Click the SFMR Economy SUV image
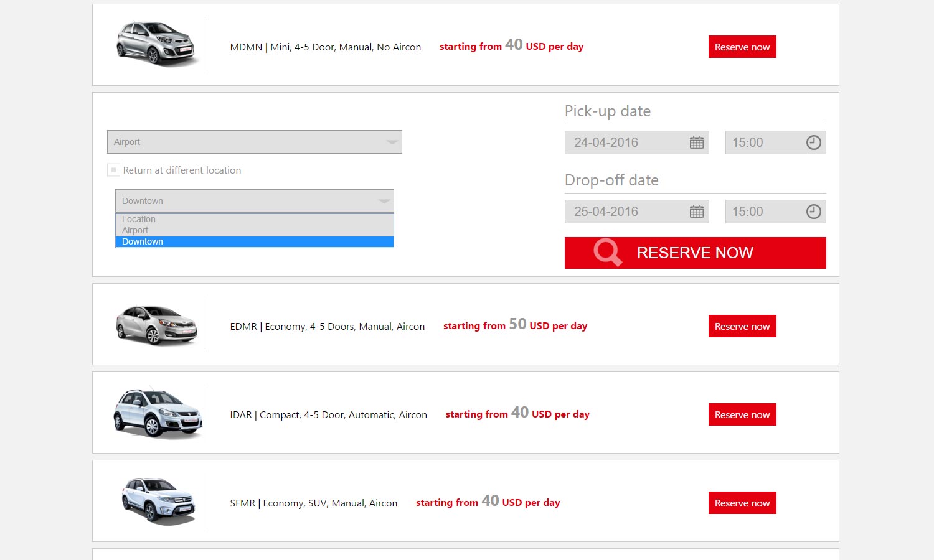The height and width of the screenshot is (560, 934). [158, 501]
